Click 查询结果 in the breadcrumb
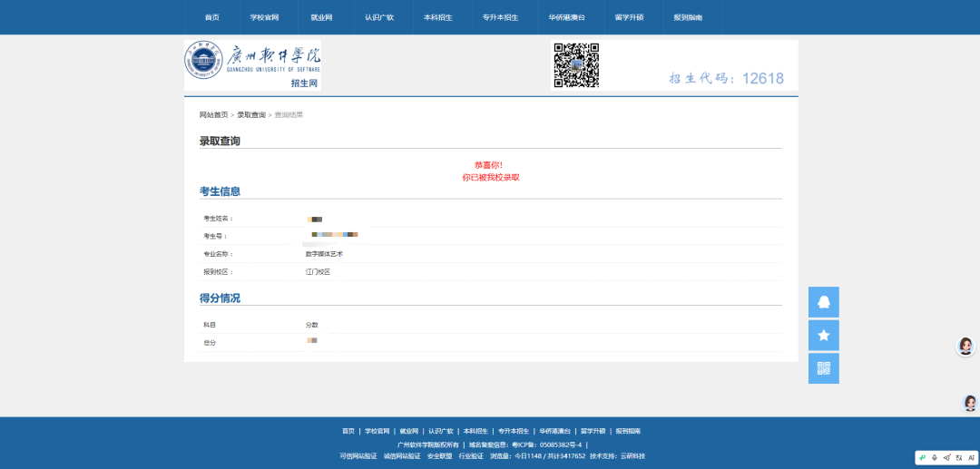980x469 pixels. tap(289, 115)
